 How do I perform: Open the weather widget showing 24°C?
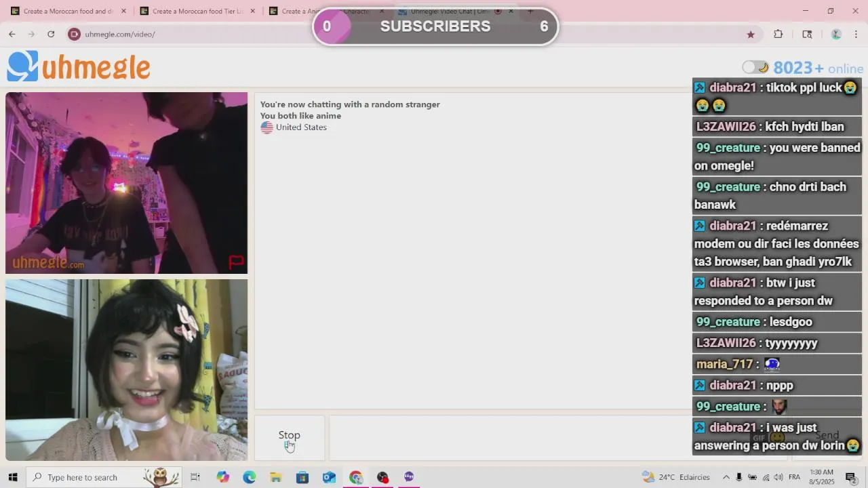tap(675, 477)
